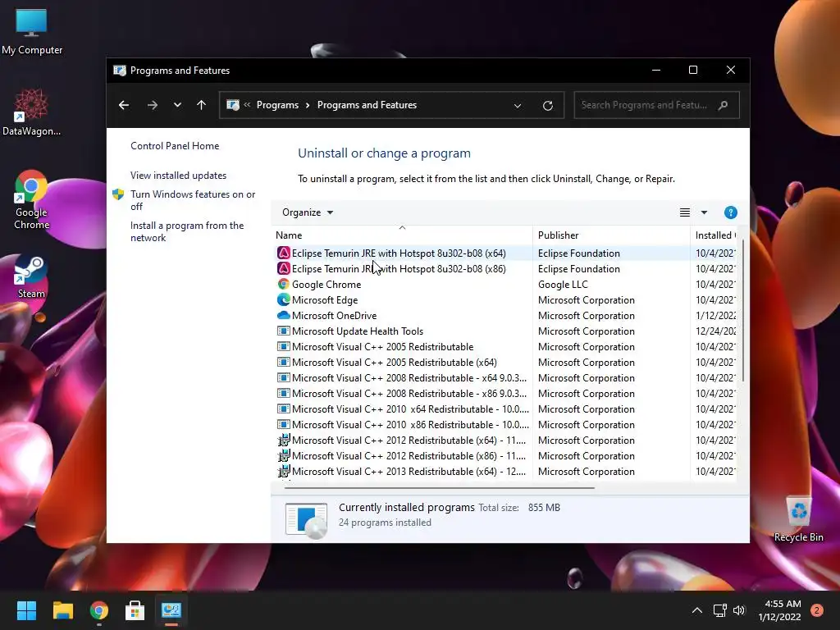Image resolution: width=840 pixels, height=630 pixels.
Task: Select Microsoft Visual C++ 2005 Redistributable row
Action: coord(505,347)
